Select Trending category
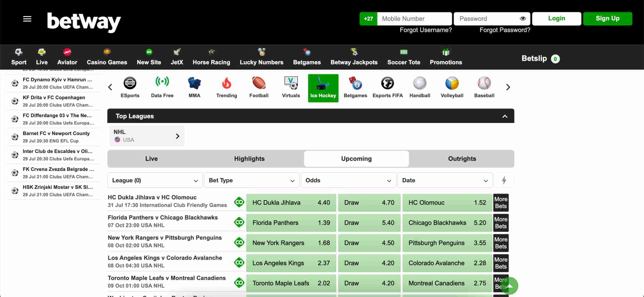644x297 pixels. click(x=227, y=88)
